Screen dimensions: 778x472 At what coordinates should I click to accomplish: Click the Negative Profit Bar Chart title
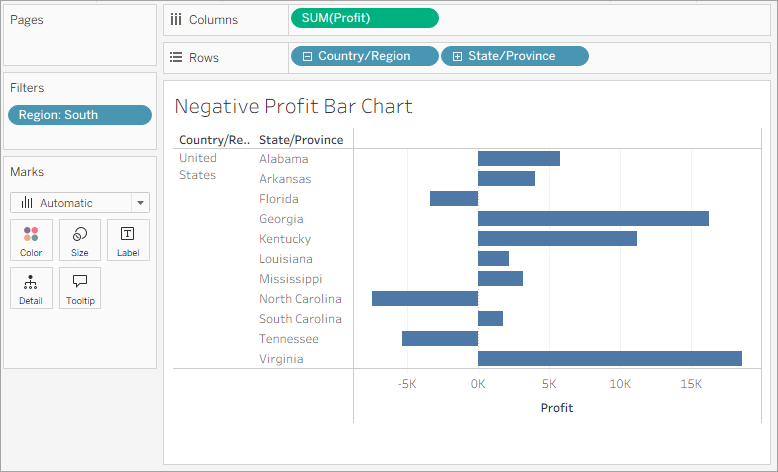click(293, 106)
